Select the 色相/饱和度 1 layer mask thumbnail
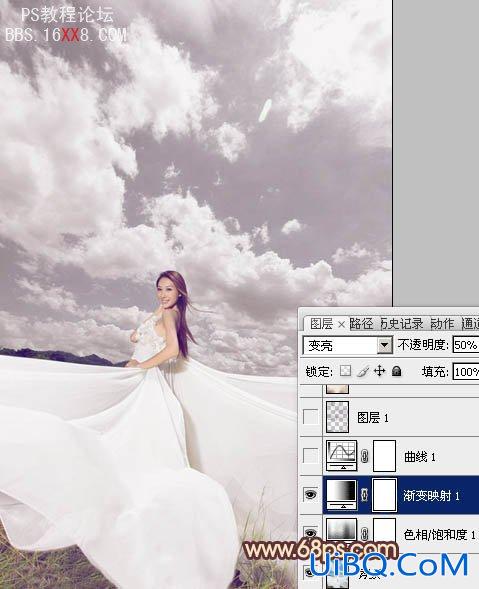Screen dimensions: 479x589 384,530
